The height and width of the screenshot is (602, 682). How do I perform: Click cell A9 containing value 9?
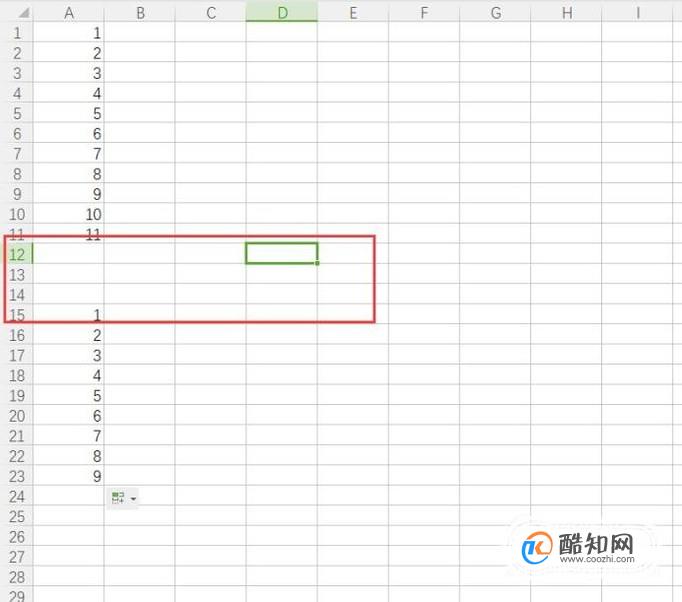pyautogui.click(x=69, y=194)
